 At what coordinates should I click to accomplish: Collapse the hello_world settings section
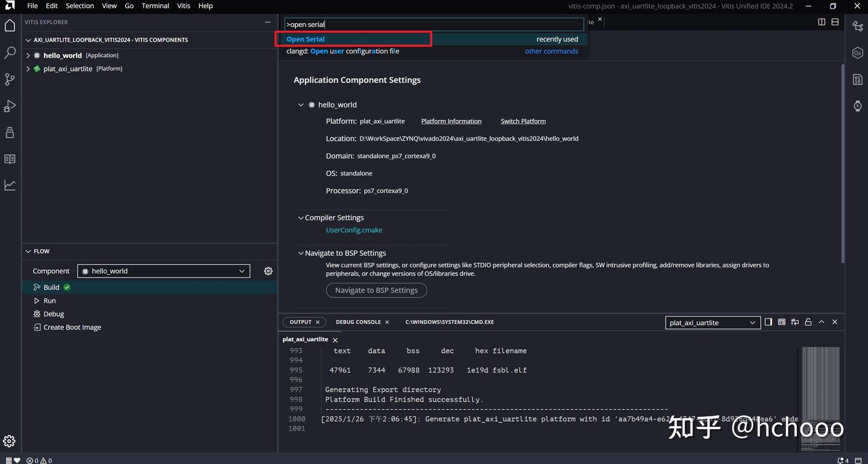point(301,104)
